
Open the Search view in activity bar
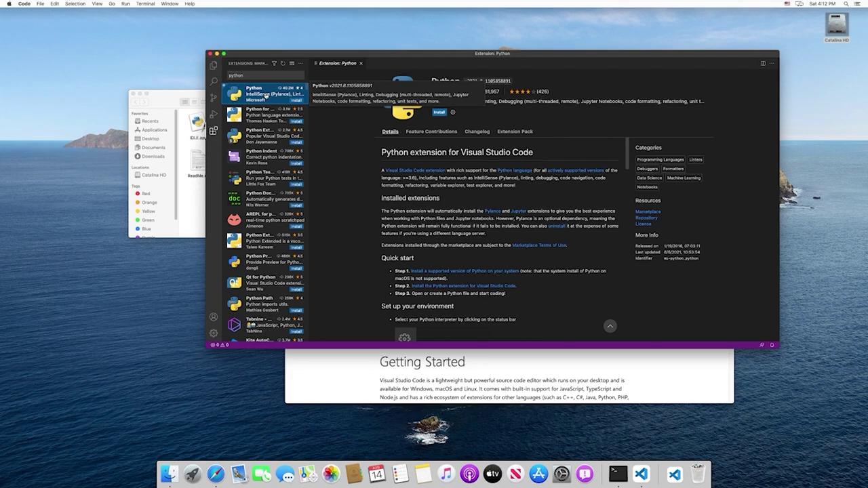point(214,81)
